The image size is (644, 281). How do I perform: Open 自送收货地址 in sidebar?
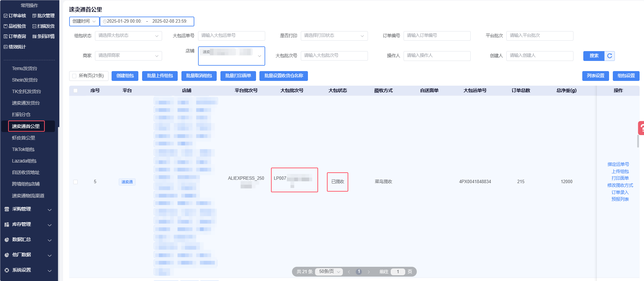(x=26, y=172)
